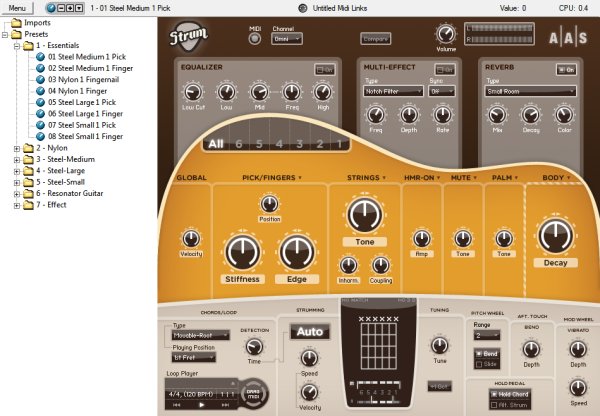This screenshot has width=600, height=416.
Task: Click the Equalizer High knob
Action: click(323, 92)
